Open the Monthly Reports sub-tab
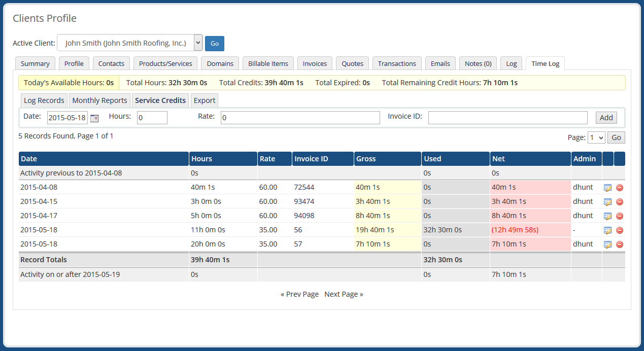Screen dimensions: 644x351 99,100
